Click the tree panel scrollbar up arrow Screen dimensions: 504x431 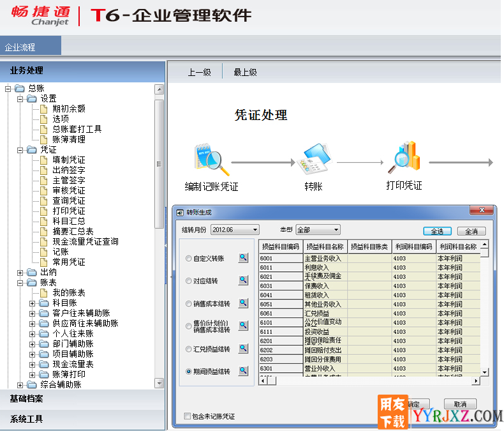click(159, 89)
